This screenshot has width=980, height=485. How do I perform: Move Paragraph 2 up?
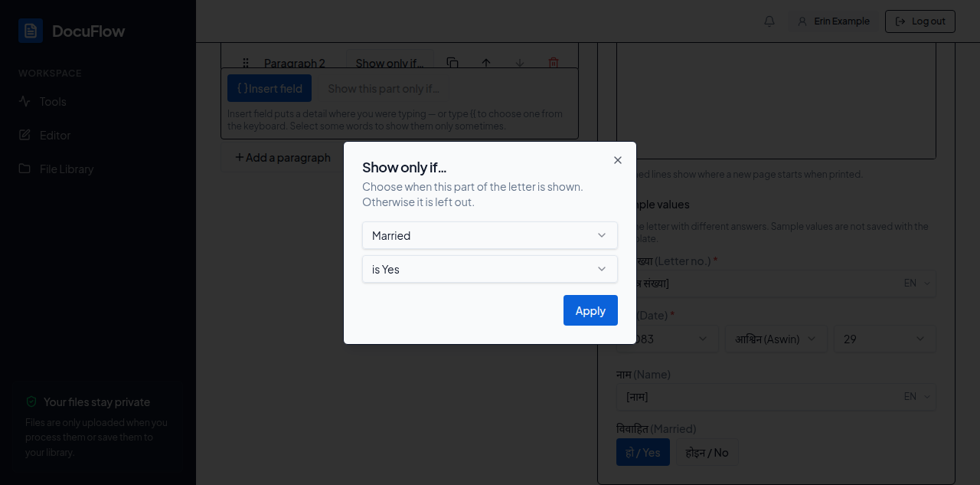pyautogui.click(x=486, y=63)
